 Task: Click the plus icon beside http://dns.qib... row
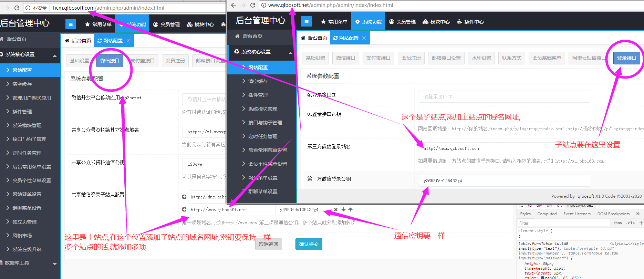(184, 197)
